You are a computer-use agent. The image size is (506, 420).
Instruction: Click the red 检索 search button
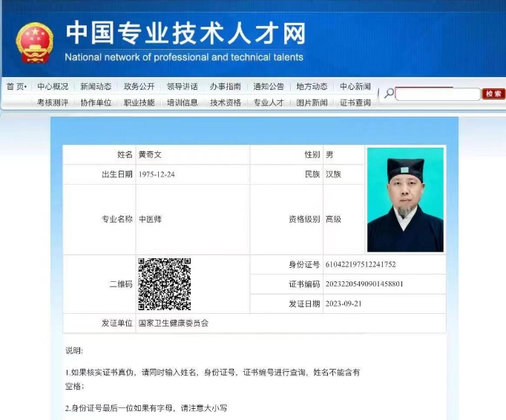tap(493, 93)
